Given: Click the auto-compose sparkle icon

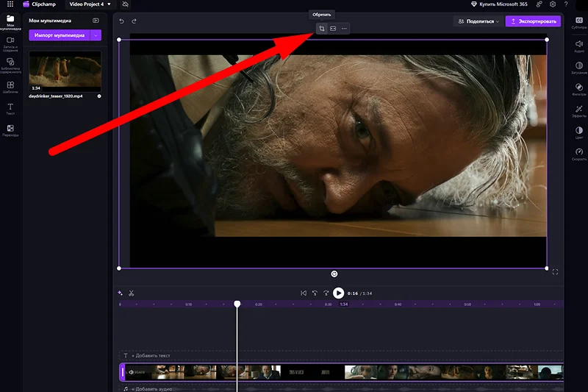Looking at the screenshot, I should coord(120,293).
